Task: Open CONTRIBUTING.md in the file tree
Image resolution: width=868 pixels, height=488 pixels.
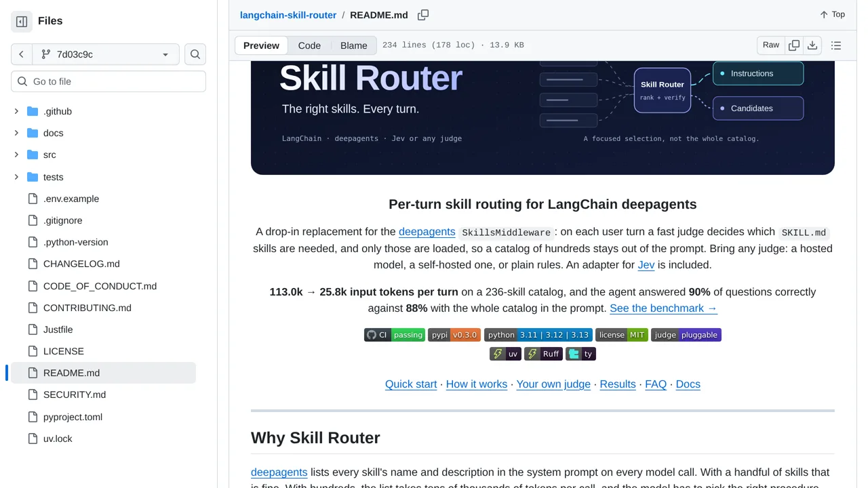Action: coord(87,308)
